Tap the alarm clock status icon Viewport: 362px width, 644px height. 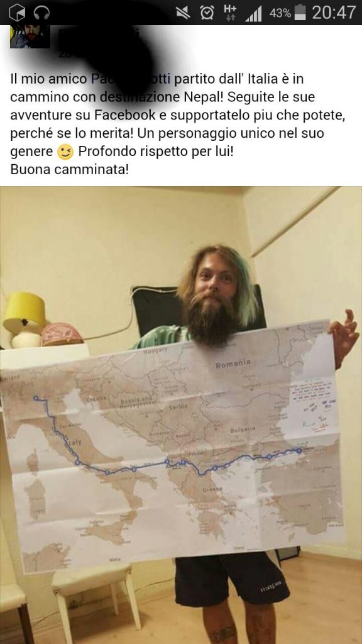point(207,13)
